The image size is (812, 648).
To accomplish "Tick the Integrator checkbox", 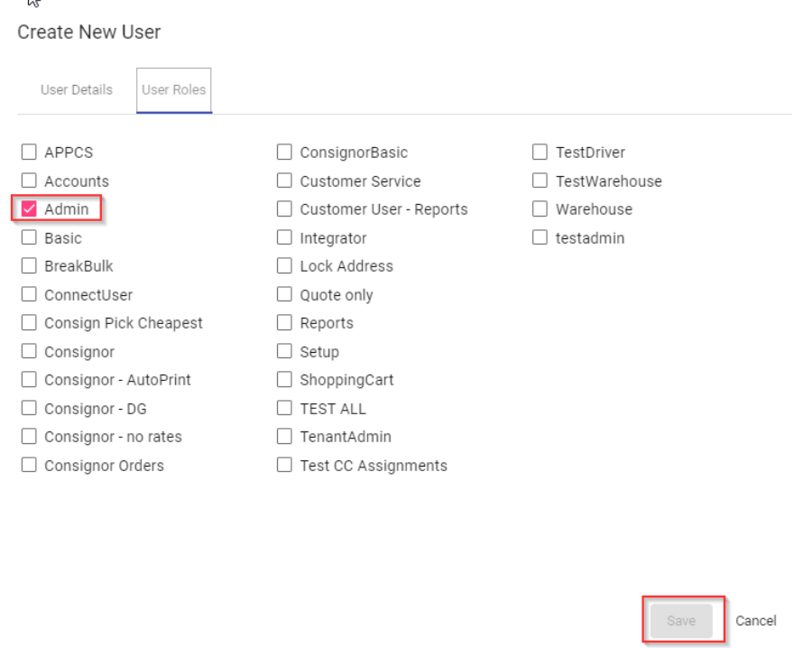I will [285, 238].
